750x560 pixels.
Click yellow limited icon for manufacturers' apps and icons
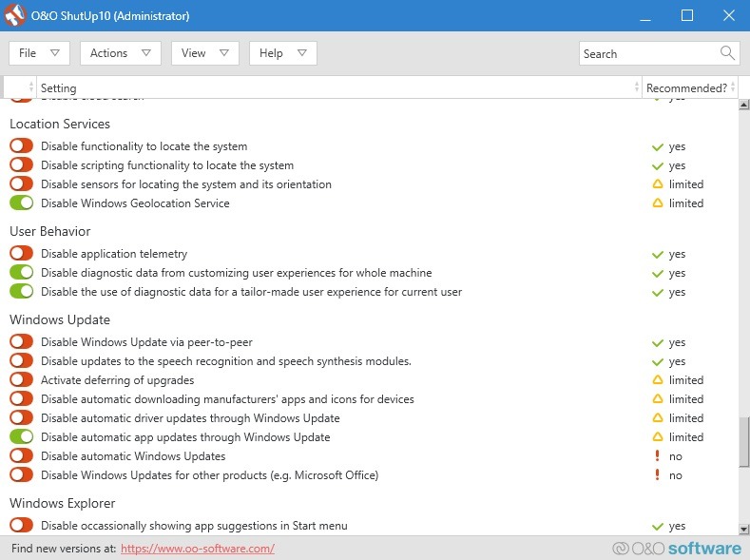[658, 398]
